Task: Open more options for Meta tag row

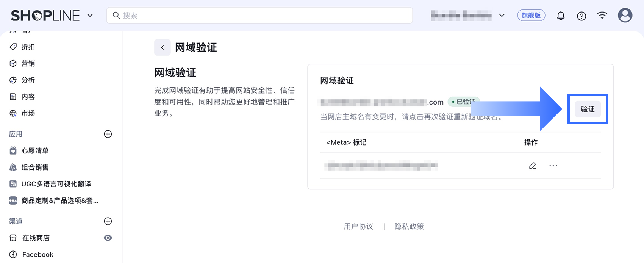Action: point(553,166)
